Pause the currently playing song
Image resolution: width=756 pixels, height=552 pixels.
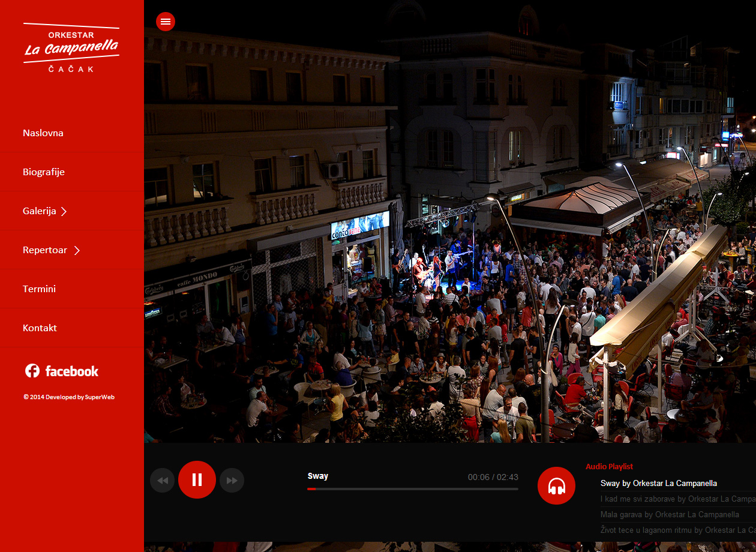(197, 480)
